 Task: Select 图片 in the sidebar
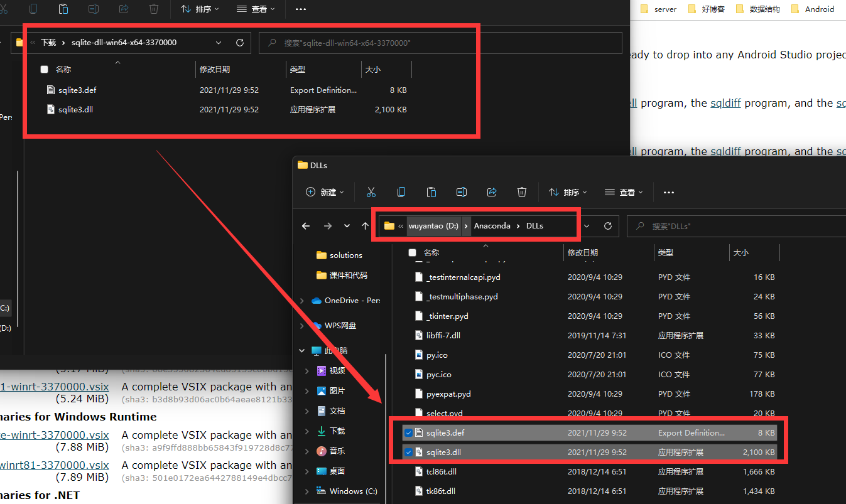[x=331, y=390]
